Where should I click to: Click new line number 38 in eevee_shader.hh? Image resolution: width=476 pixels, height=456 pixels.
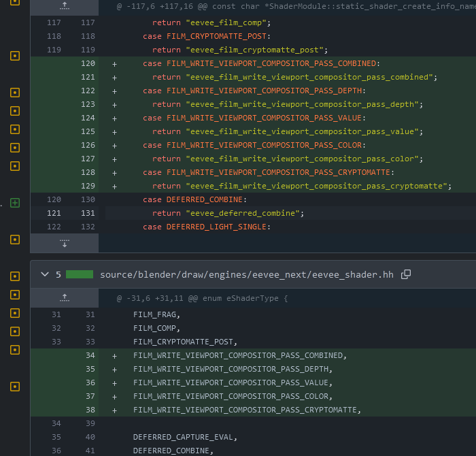(x=90, y=410)
